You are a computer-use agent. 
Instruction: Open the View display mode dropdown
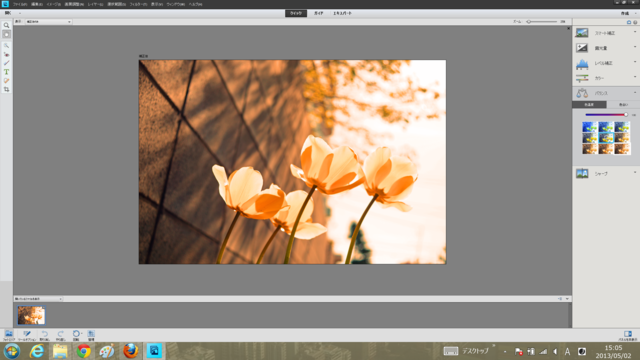(49, 22)
